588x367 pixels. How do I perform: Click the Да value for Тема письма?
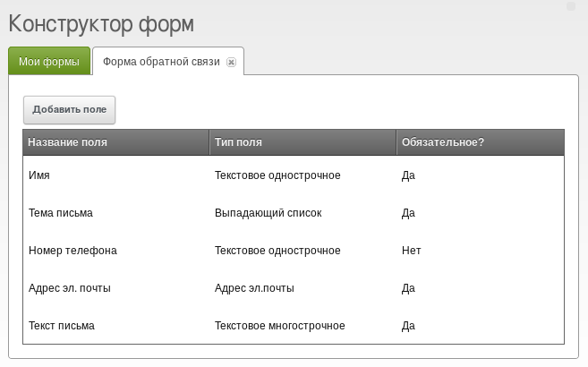(x=408, y=213)
